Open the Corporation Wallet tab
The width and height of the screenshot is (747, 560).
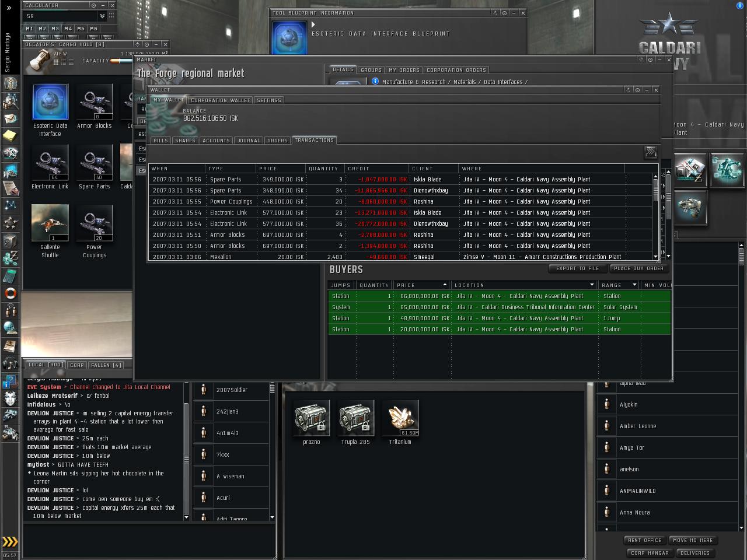coord(220,100)
